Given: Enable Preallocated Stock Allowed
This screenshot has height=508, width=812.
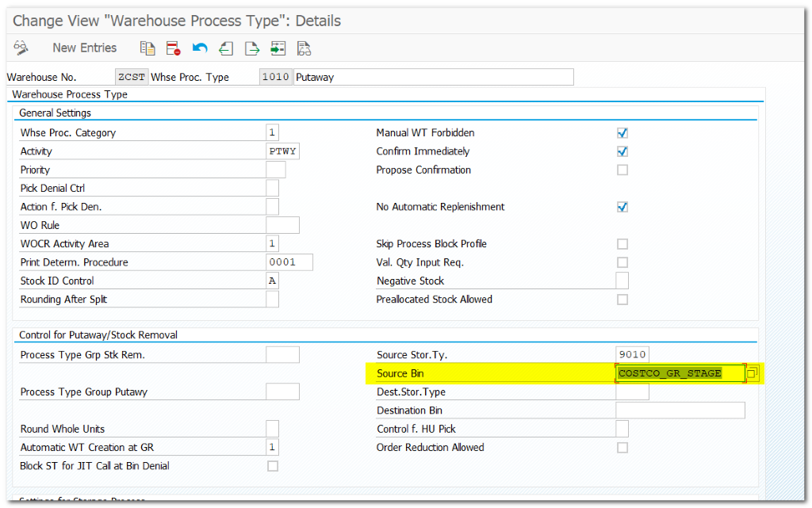Looking at the screenshot, I should click(622, 299).
